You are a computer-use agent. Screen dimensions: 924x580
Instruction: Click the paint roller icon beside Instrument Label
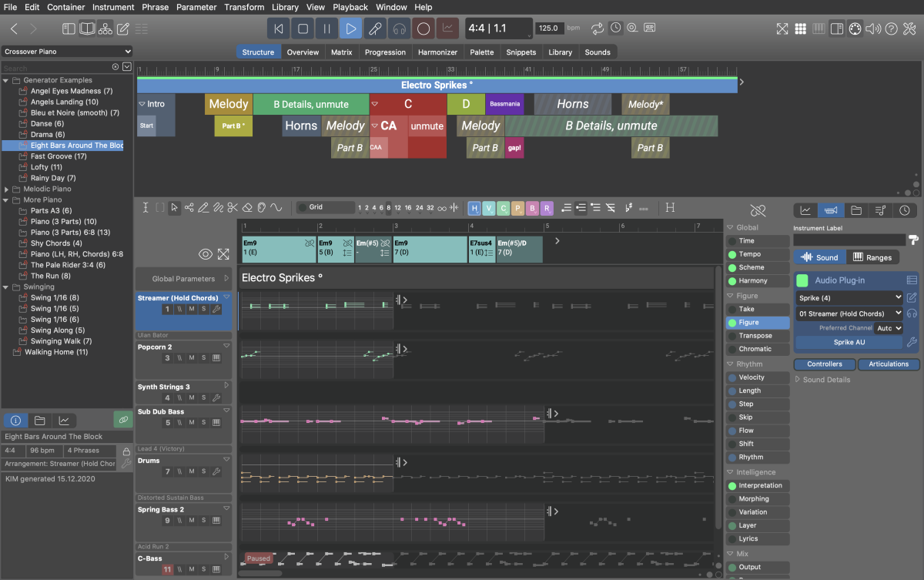coord(913,240)
